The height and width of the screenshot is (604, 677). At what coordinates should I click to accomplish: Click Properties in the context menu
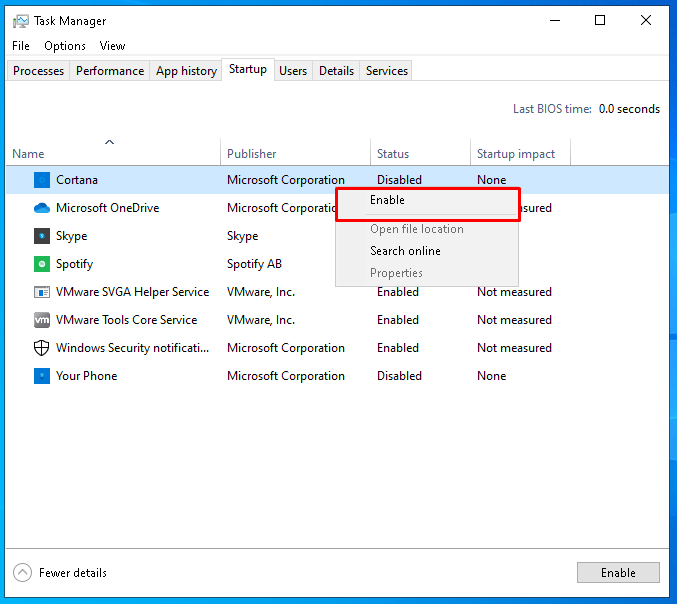tap(427, 273)
